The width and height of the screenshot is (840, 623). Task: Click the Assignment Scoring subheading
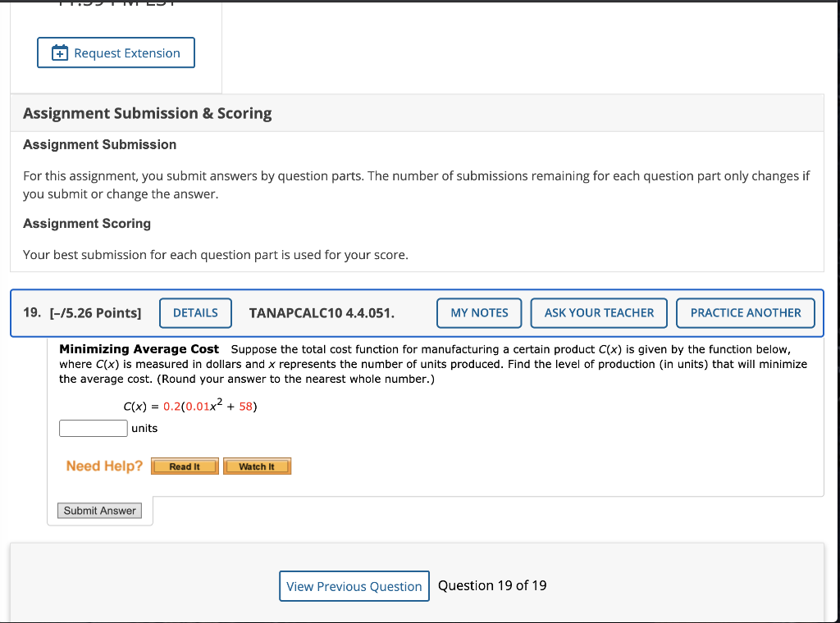[86, 223]
